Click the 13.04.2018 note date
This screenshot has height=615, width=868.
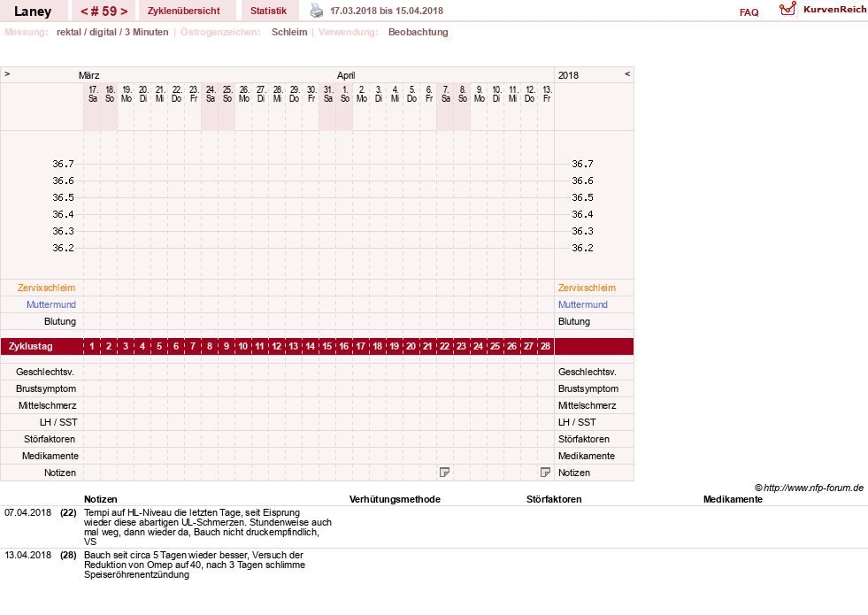point(27,555)
